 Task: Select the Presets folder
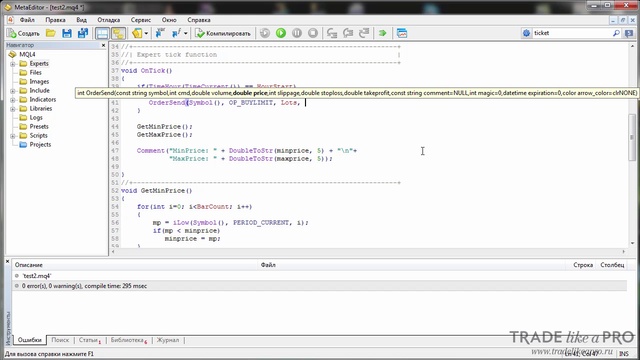click(x=39, y=127)
